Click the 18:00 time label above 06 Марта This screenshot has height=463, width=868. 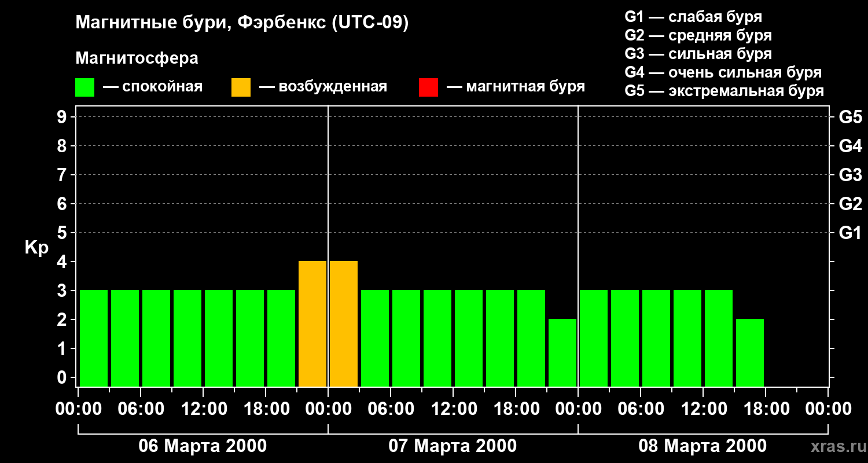coord(266,409)
